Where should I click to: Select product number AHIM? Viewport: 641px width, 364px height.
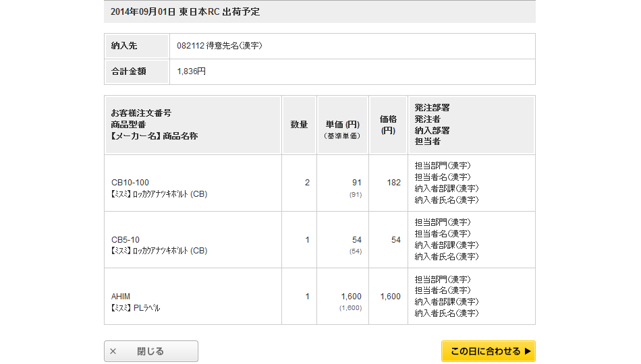coord(121,296)
